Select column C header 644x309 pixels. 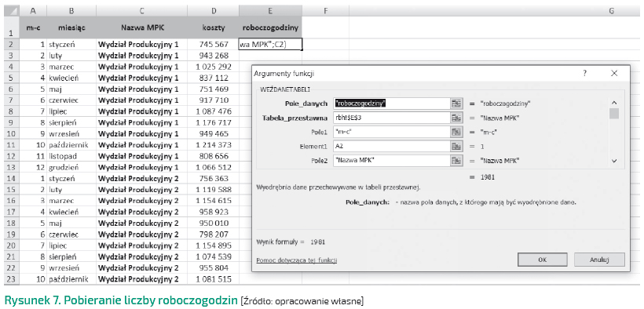[141, 11]
